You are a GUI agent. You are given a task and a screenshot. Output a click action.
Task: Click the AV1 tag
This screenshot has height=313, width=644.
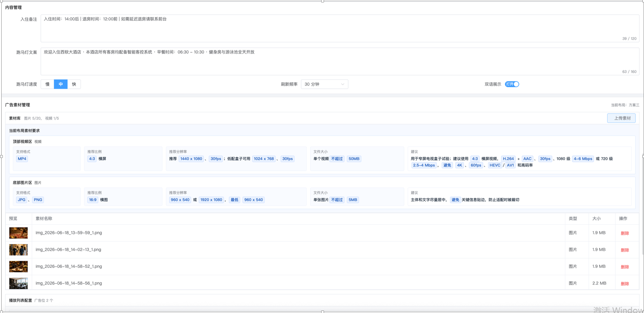[510, 165]
